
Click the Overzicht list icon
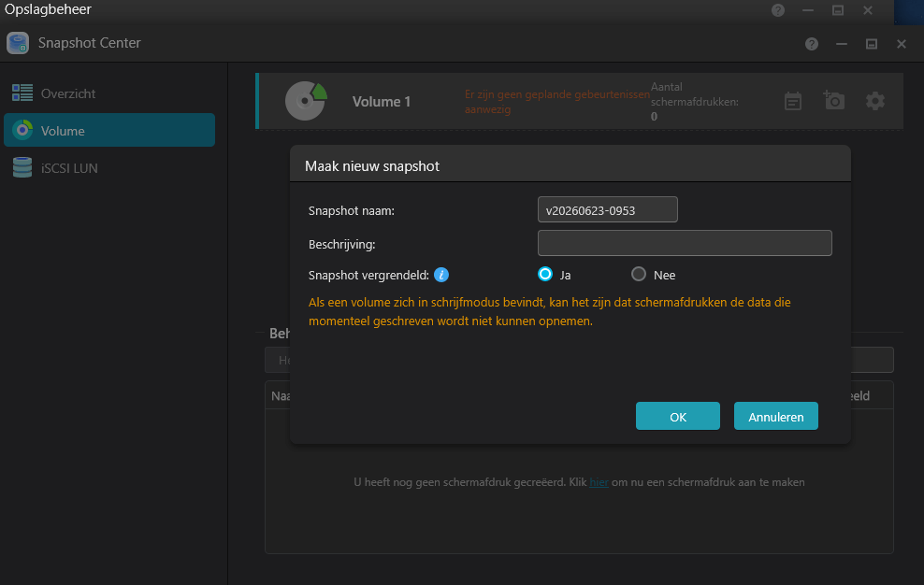pos(22,93)
